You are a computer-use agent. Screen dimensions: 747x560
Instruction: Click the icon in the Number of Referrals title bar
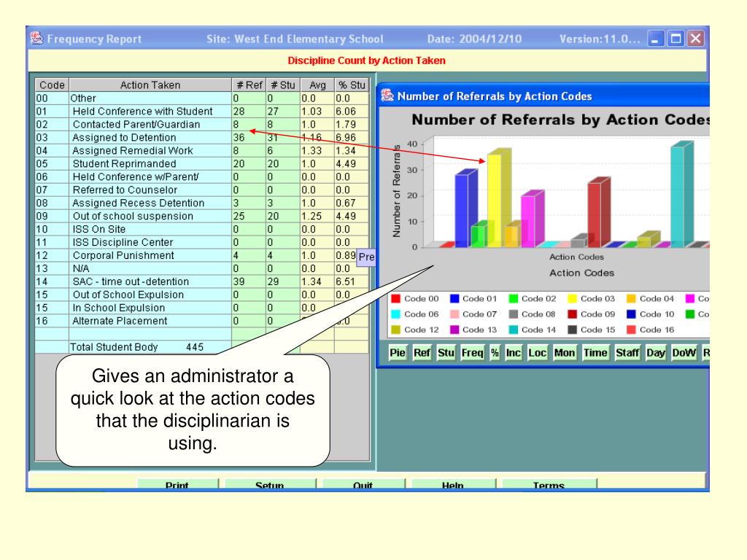387,96
